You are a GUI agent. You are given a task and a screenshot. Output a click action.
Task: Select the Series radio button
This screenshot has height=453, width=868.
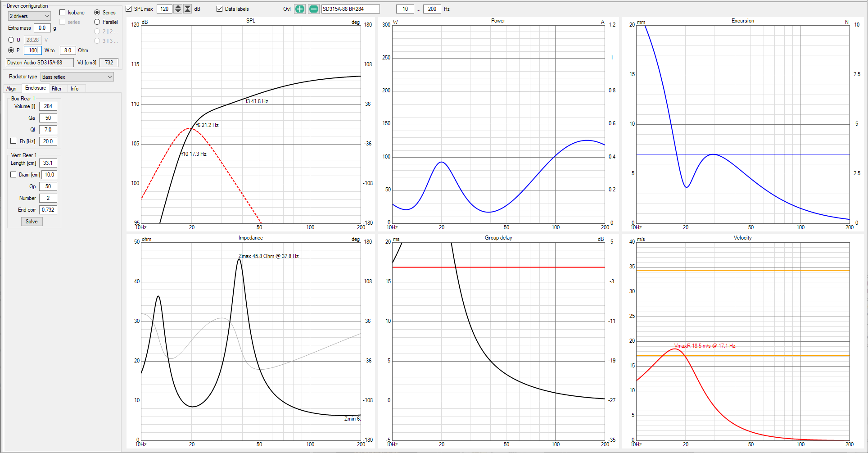point(97,13)
